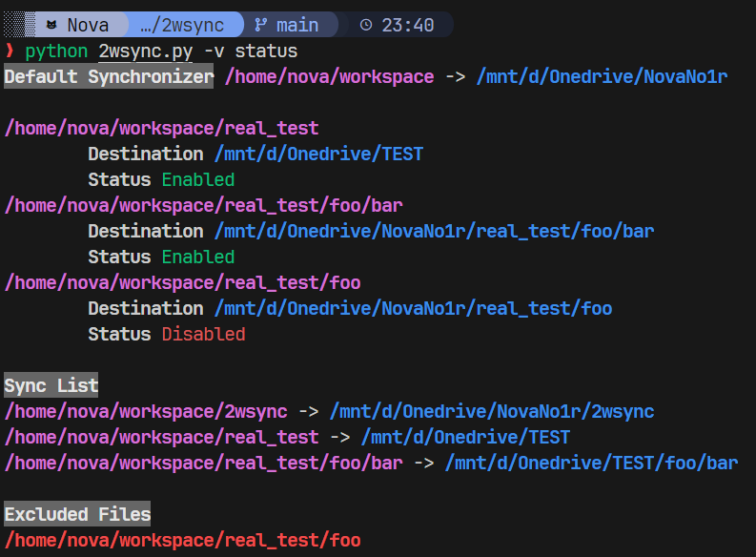Click the /mnt/d/Onedrive/TEST destination path under real_test
The image size is (756, 557).
coord(318,155)
